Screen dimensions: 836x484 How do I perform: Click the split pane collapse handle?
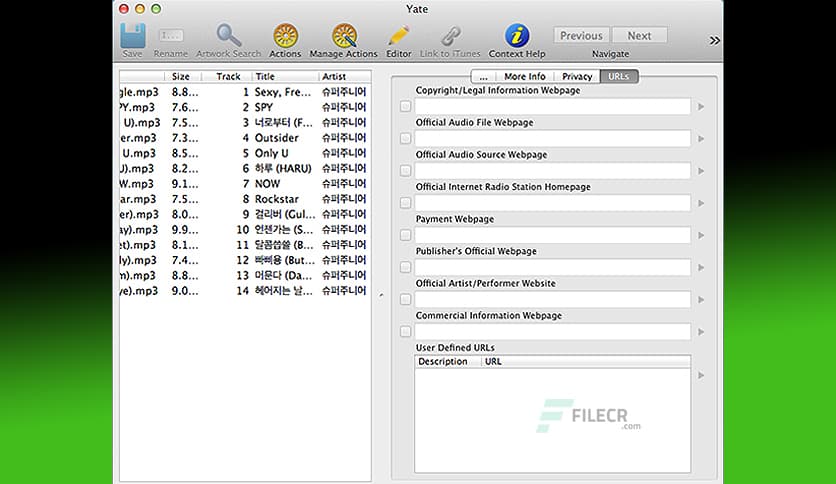click(x=381, y=295)
